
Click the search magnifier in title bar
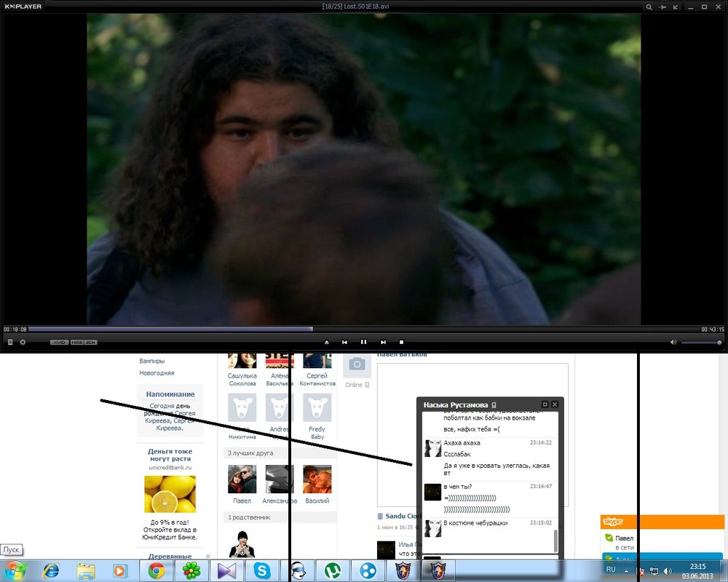point(649,7)
